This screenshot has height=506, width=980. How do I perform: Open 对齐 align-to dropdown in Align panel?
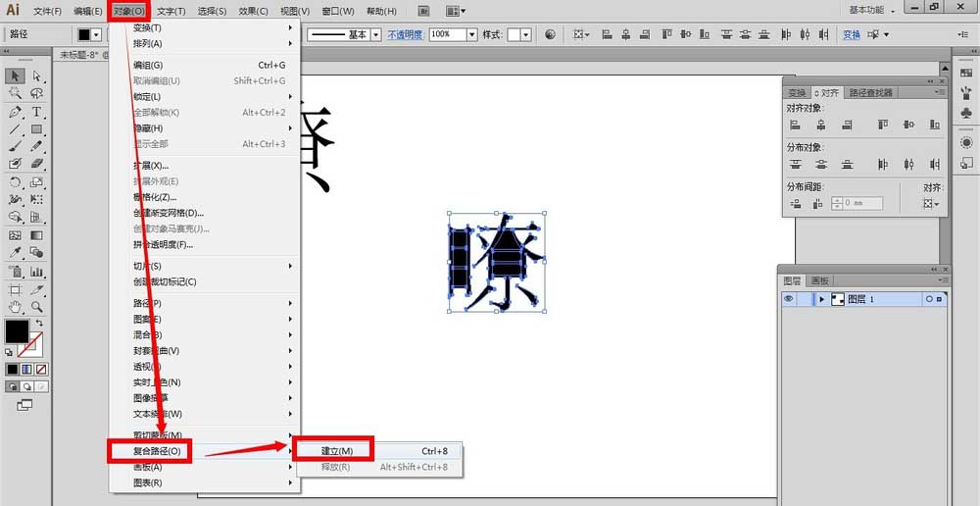tap(932, 203)
